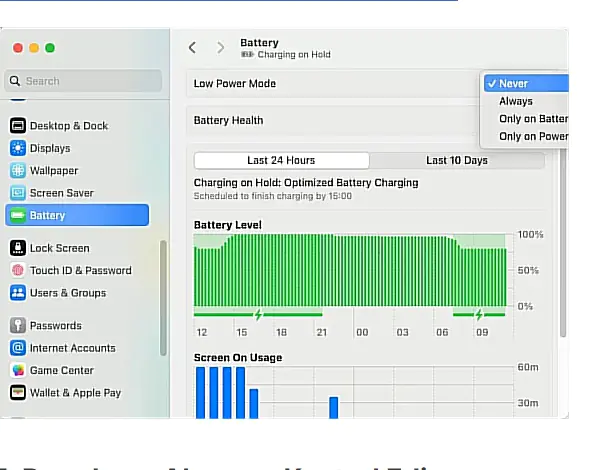Click the Desktop & Dock sidebar icon
This screenshot has width=600, height=470.
18,126
